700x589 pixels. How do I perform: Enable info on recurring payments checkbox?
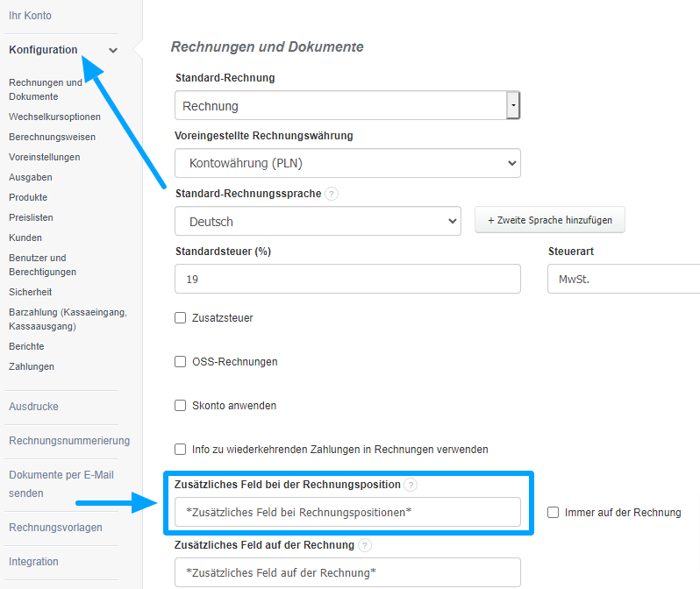(181, 449)
